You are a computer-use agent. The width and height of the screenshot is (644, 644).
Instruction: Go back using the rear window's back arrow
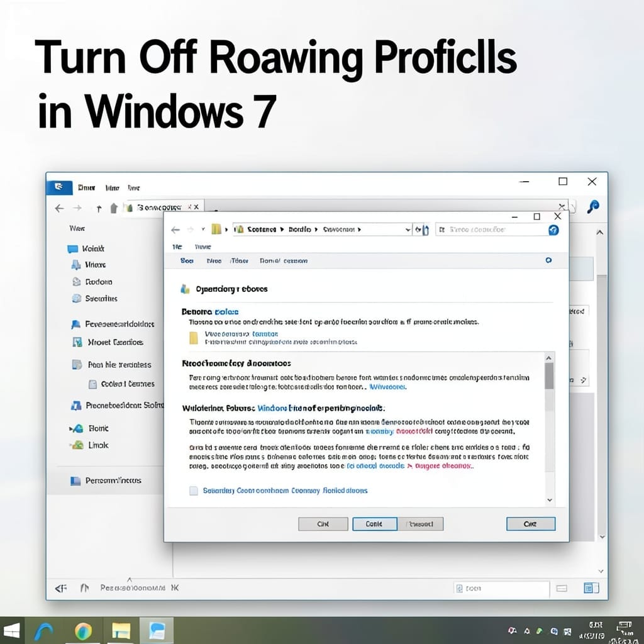60,208
